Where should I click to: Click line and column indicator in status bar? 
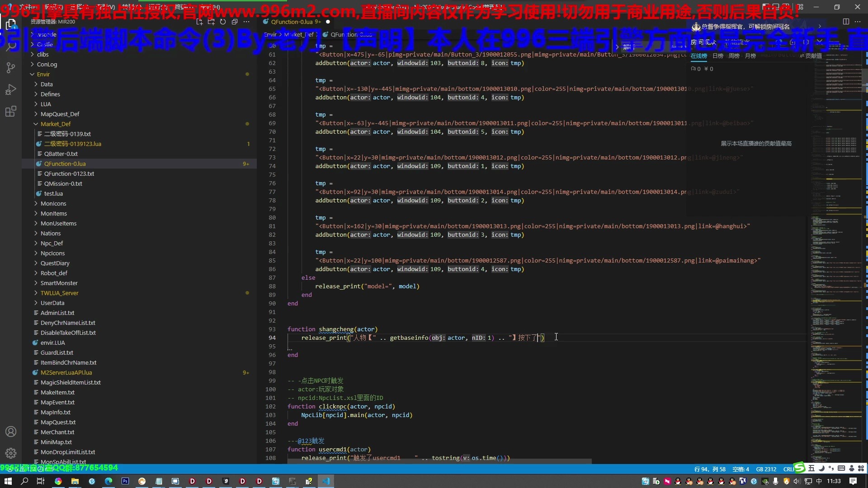coord(709,469)
